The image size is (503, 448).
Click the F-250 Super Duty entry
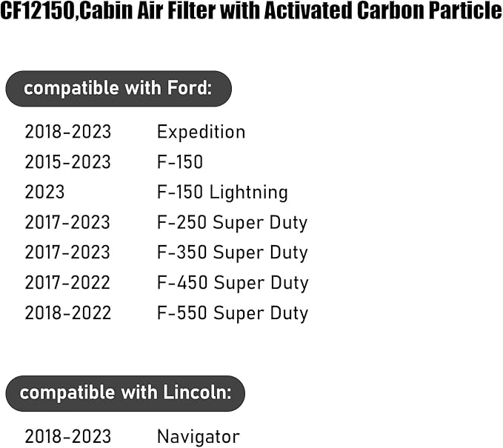(x=232, y=222)
